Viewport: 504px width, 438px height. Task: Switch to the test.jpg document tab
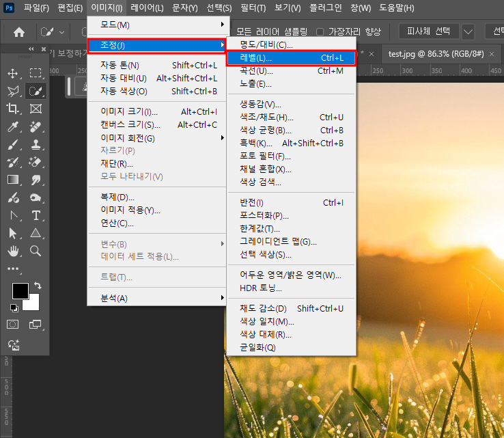tap(436, 54)
